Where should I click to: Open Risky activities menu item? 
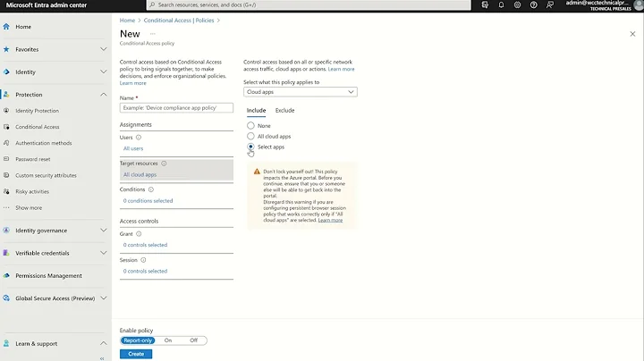pyautogui.click(x=32, y=191)
